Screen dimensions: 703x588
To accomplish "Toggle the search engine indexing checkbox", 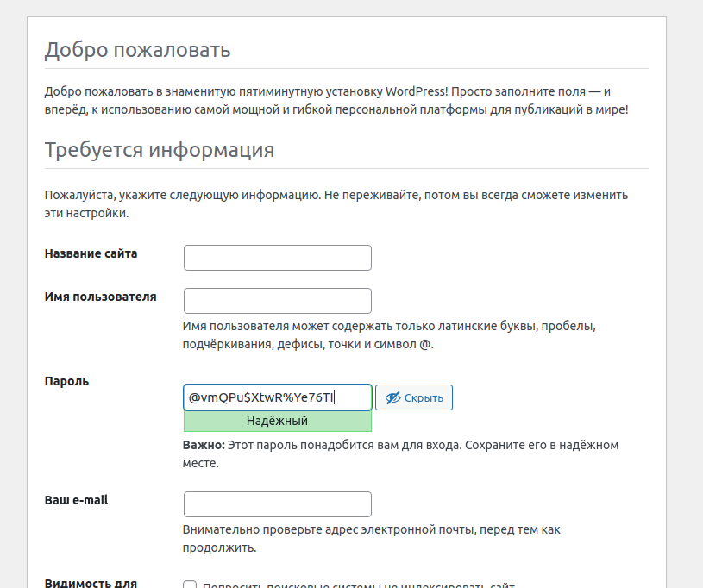I will click(190, 585).
